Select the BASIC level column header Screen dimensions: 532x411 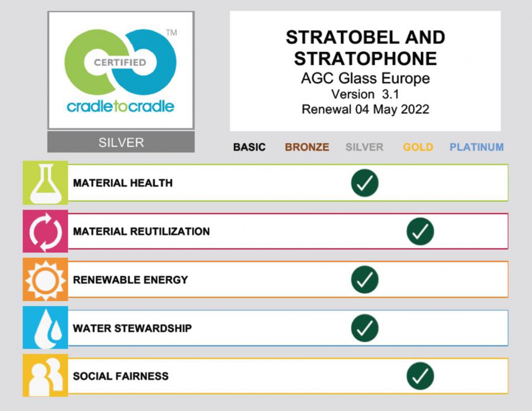pos(249,147)
